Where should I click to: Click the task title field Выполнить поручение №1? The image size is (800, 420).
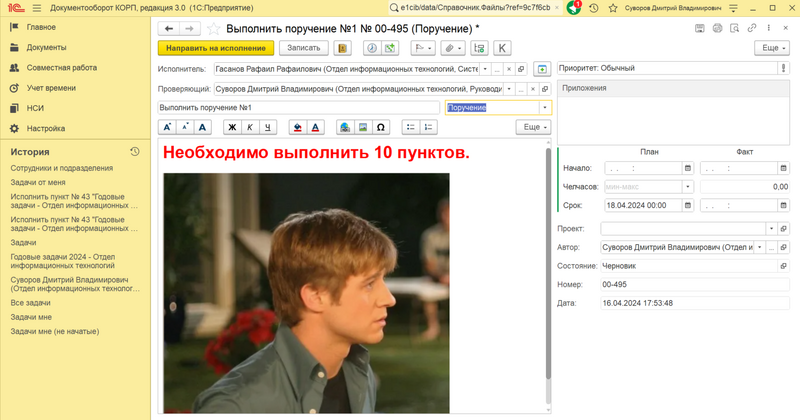pos(298,108)
